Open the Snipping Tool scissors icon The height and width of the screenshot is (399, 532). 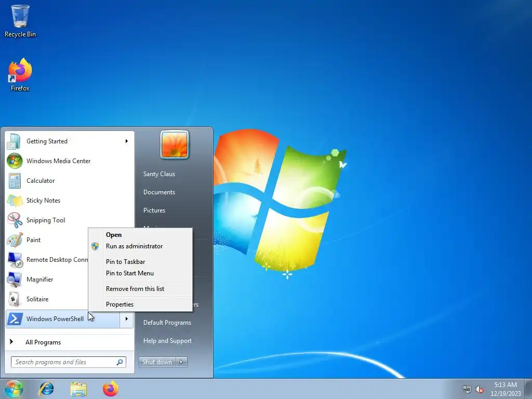pos(15,220)
